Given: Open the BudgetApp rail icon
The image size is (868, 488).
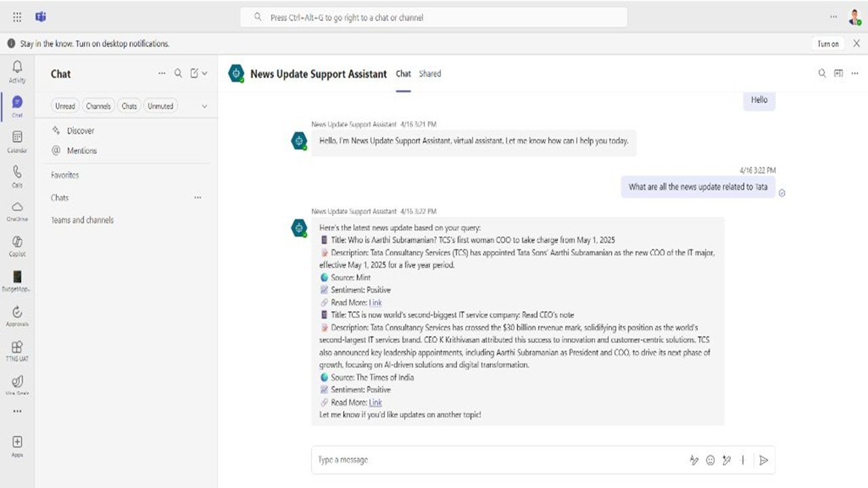Looking at the screenshot, I should pos(17,281).
